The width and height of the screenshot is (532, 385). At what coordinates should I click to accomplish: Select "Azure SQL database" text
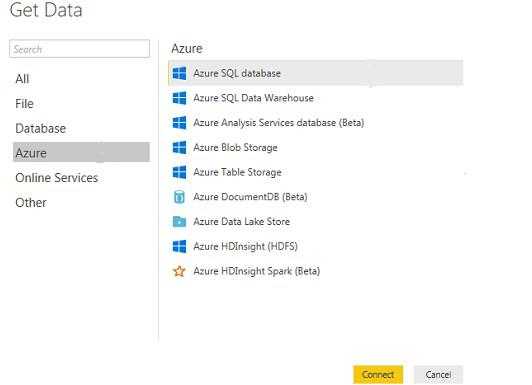(237, 73)
